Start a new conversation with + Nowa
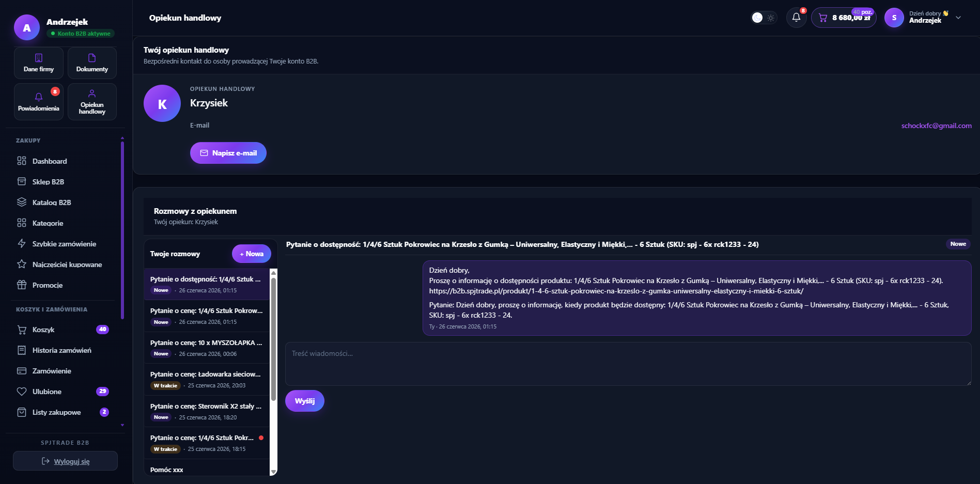Screen dimensions: 980x484 coord(252,254)
